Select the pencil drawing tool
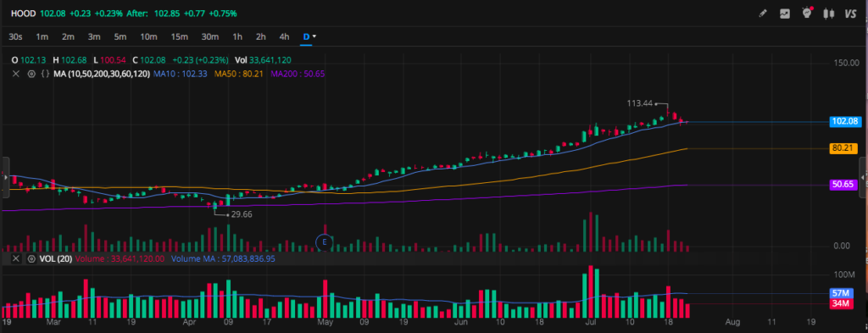The height and width of the screenshot is (333, 868). [763, 14]
